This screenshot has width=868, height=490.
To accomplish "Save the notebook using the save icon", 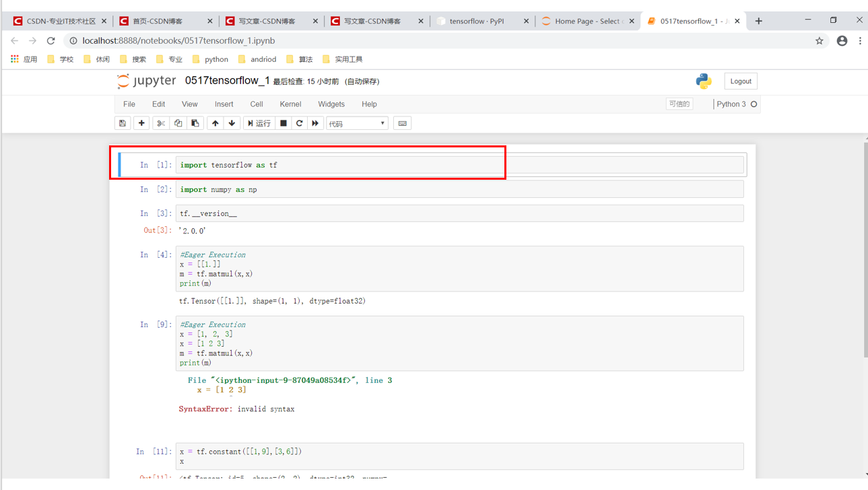I will coord(122,123).
